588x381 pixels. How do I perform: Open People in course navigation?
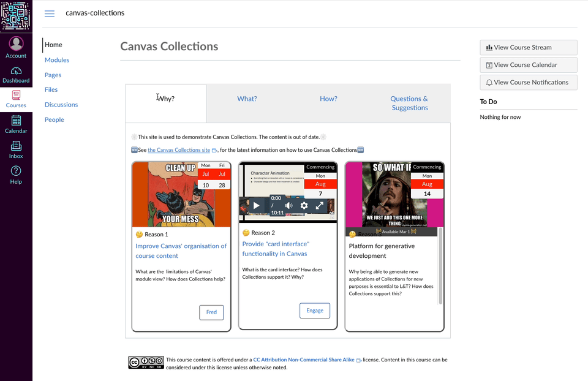click(x=55, y=119)
